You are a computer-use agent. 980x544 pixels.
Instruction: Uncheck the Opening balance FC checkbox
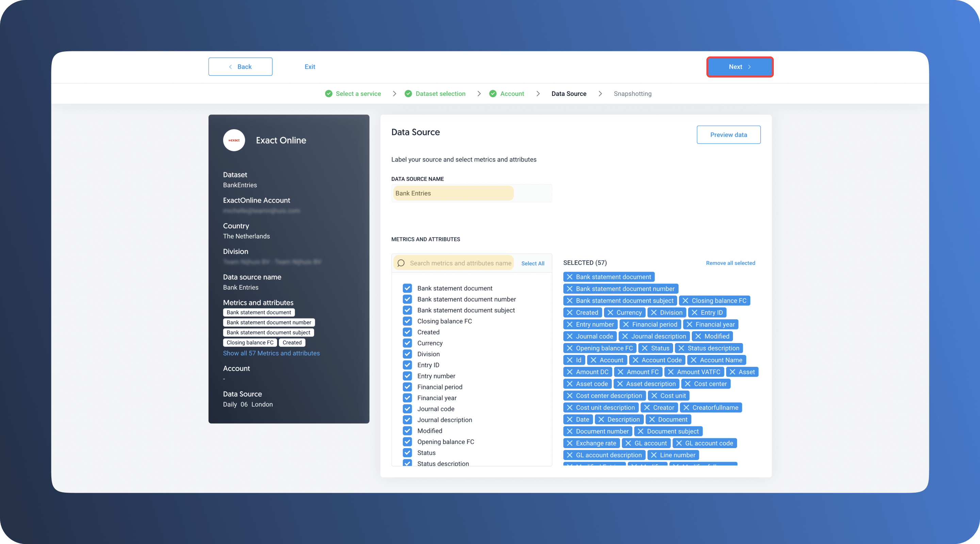(x=407, y=442)
